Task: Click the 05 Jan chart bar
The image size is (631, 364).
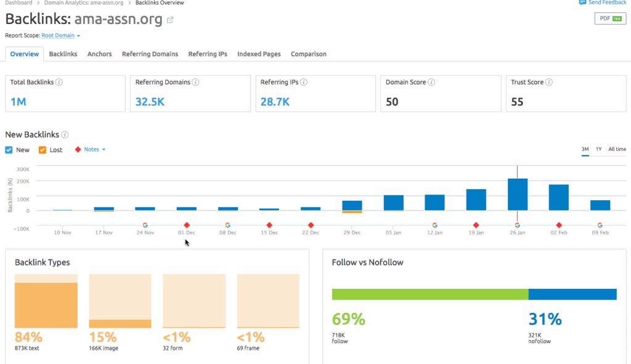Action: point(394,203)
